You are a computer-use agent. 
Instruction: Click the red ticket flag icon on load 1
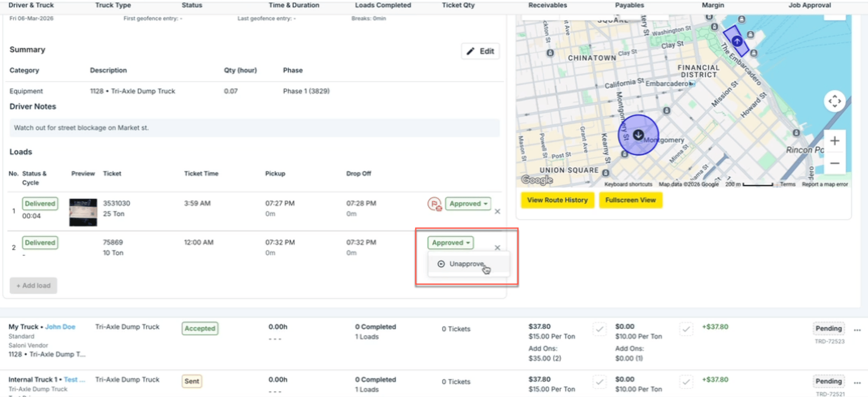pos(434,204)
